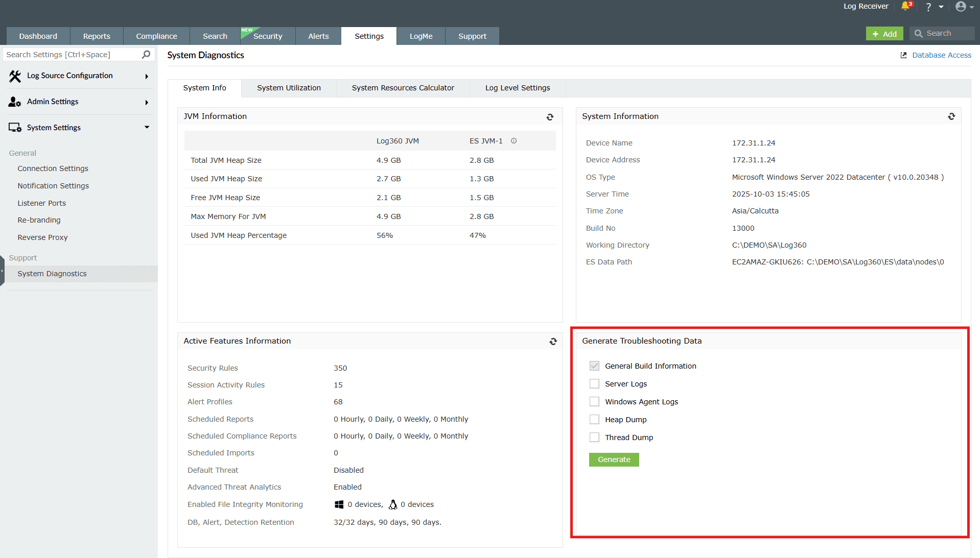Open the user account profile menu
This screenshot has height=558, width=980.
pos(961,6)
